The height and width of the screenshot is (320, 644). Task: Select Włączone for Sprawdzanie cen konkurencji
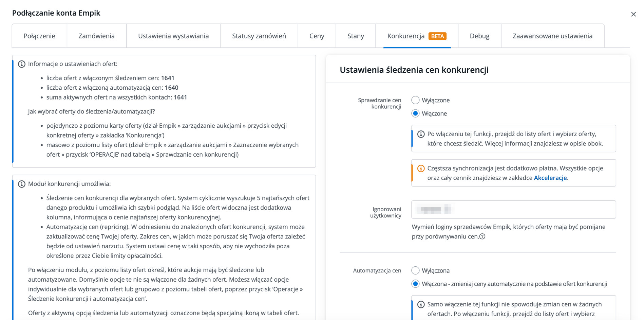[x=415, y=113]
